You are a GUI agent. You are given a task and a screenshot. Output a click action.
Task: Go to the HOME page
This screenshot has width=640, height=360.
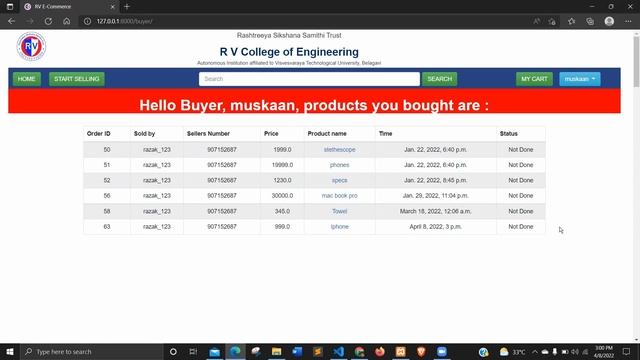coord(27,79)
